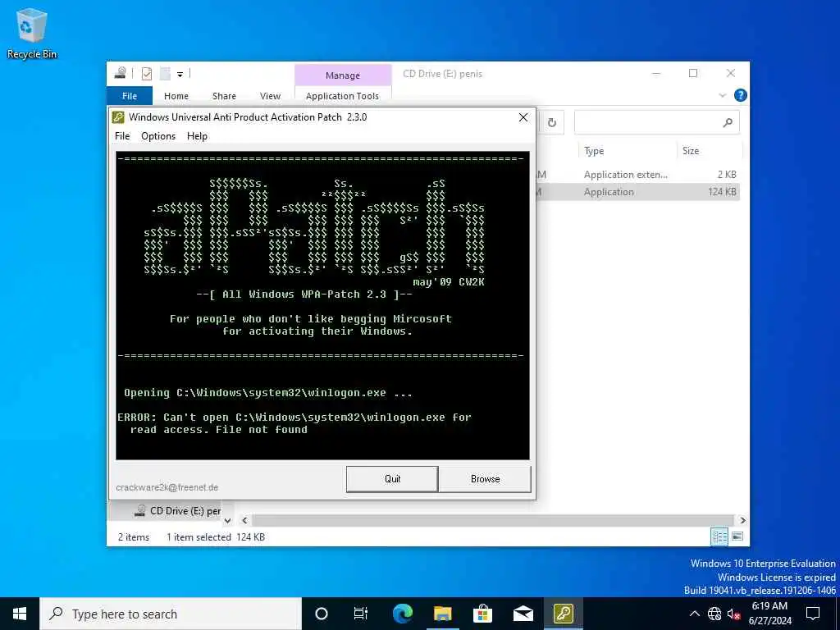Click the Refresh button in Explorer address bar
Screen dimensions: 840x630
(551, 123)
